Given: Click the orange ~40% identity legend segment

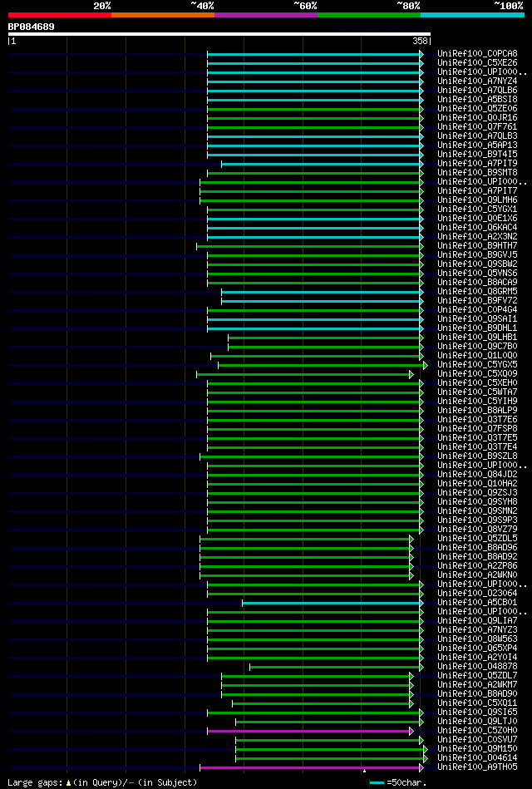Looking at the screenshot, I should click(x=163, y=15).
